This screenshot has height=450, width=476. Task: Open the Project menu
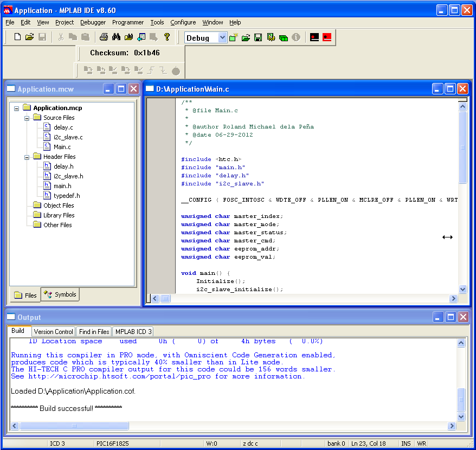(x=65, y=22)
